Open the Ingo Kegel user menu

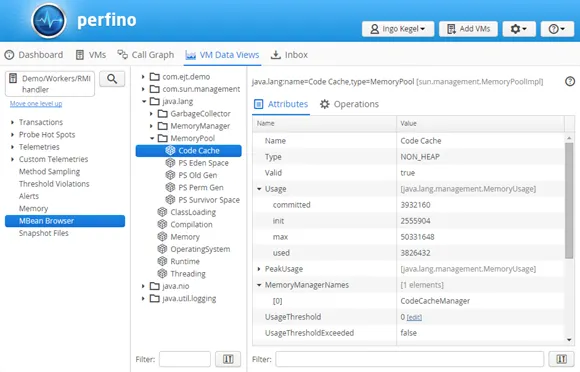398,29
